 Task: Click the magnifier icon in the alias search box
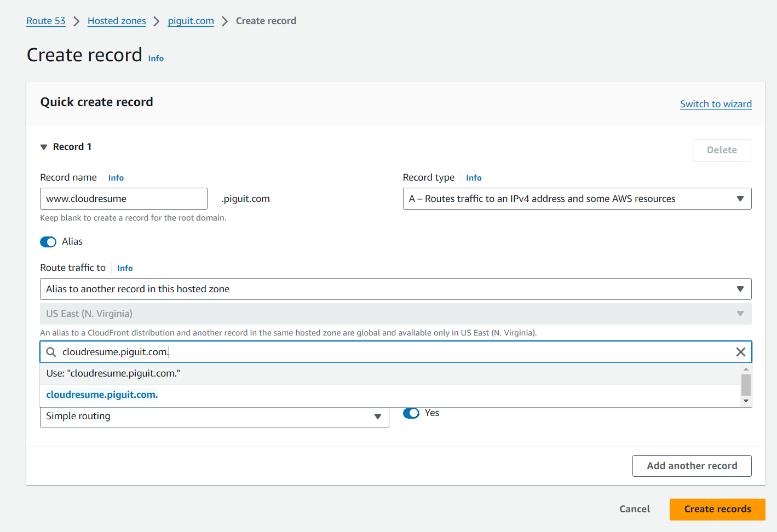51,352
